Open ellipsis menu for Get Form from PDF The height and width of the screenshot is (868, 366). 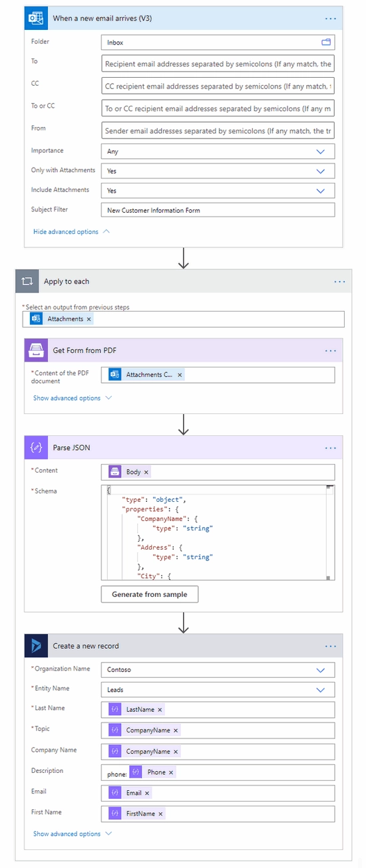pyautogui.click(x=331, y=350)
